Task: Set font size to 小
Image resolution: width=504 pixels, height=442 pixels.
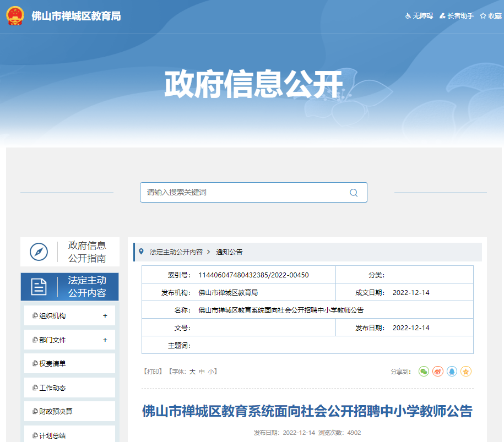Action: click(210, 372)
